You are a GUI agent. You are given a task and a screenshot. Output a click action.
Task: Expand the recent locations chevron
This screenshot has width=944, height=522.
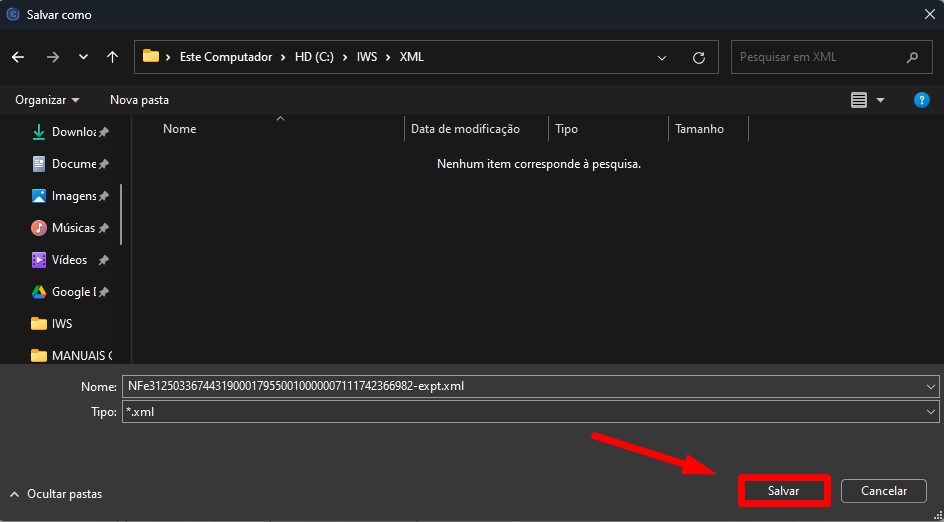point(83,57)
